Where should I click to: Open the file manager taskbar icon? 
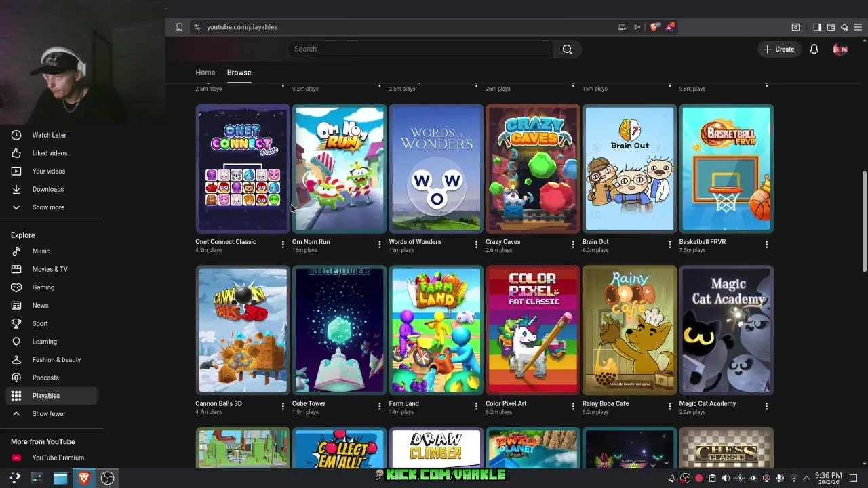(x=60, y=478)
